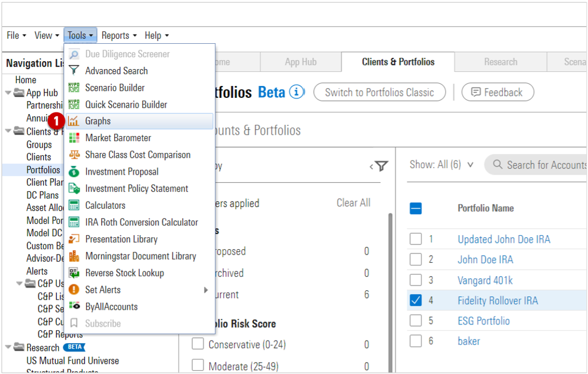
Task: Select US Mutual Fund Universe in navigation
Action: tap(72, 360)
